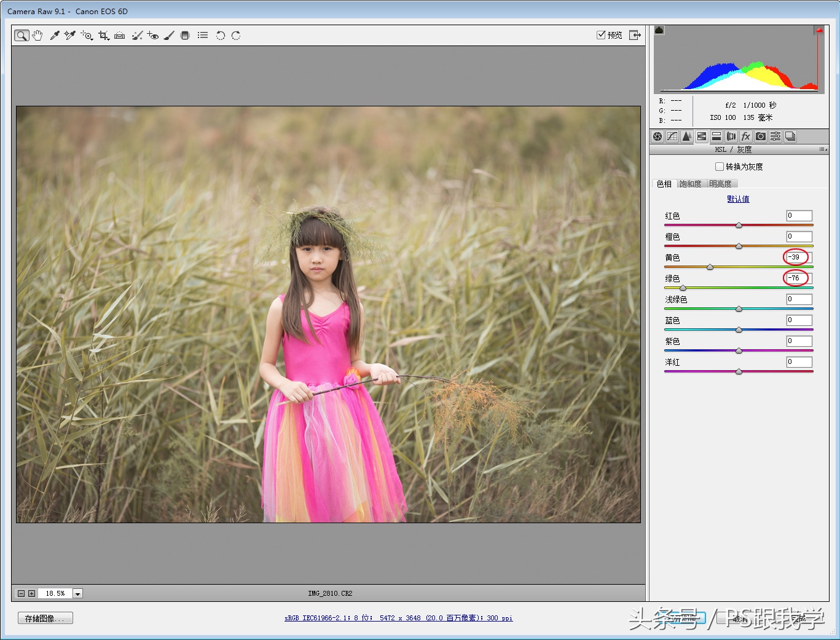Screen dimensions: 840x640
Task: Toggle the 预览 preview checkbox
Action: click(x=601, y=35)
